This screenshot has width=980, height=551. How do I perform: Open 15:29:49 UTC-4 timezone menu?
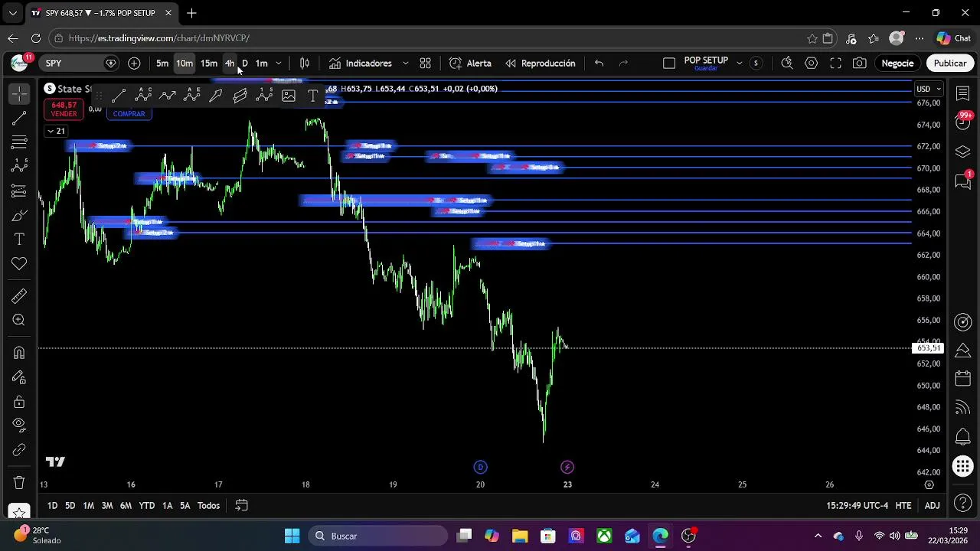coord(857,506)
